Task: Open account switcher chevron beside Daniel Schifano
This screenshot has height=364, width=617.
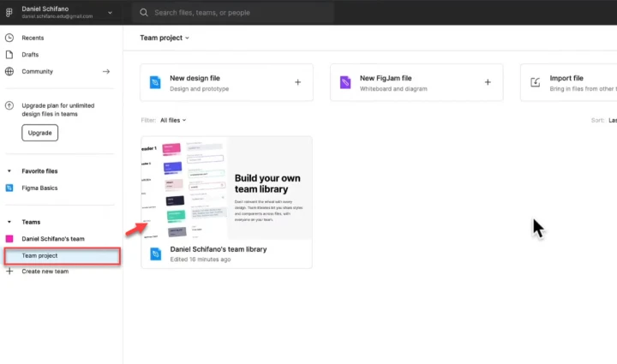Action: coord(110,13)
